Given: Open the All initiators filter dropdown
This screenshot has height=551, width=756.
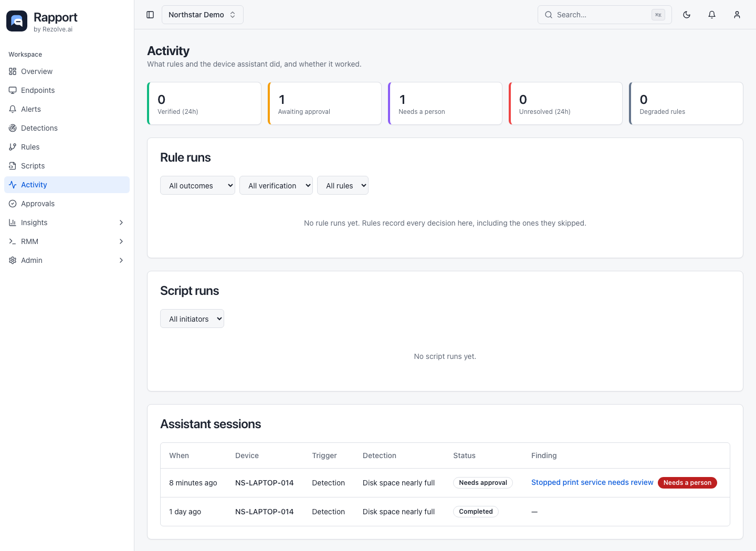Looking at the screenshot, I should tap(192, 319).
